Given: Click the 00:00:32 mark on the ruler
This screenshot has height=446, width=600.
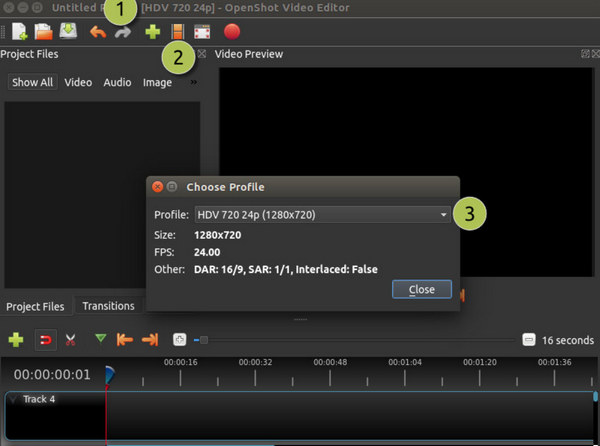Looking at the screenshot, I should [255, 362].
